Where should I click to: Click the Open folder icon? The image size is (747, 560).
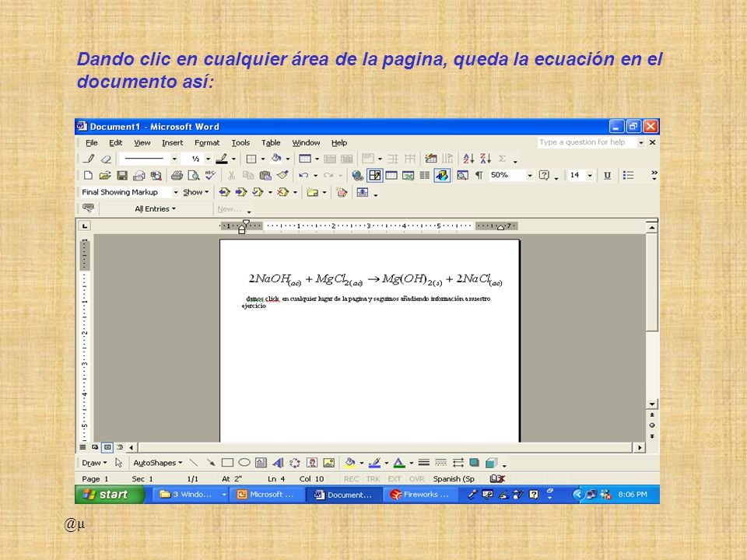[x=105, y=175]
